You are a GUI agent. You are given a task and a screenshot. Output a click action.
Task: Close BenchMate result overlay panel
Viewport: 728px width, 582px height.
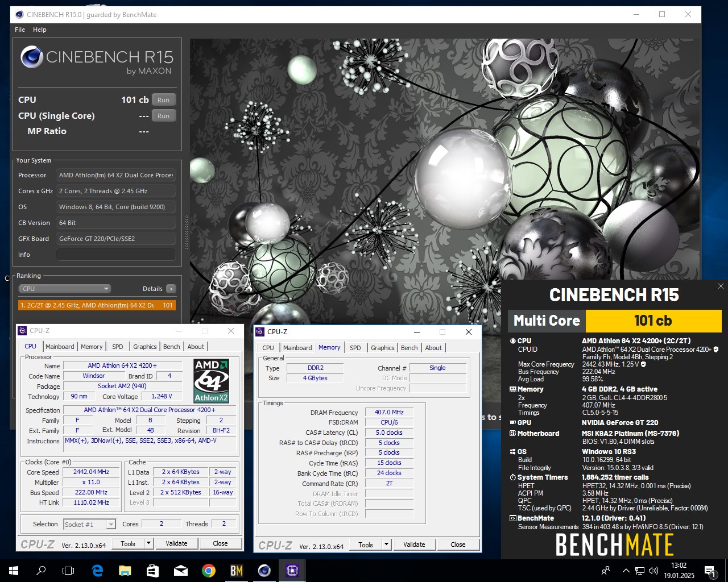(721, 286)
